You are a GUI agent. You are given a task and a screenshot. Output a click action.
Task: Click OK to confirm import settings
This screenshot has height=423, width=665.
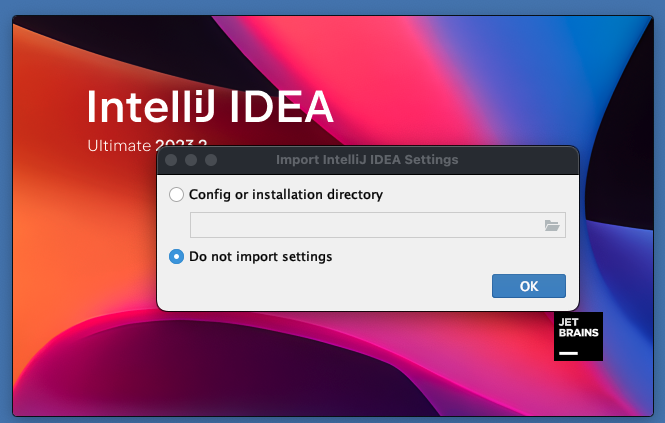(x=528, y=286)
